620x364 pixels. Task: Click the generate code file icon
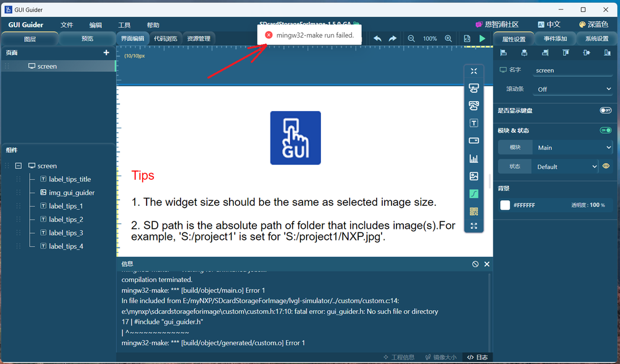click(467, 38)
